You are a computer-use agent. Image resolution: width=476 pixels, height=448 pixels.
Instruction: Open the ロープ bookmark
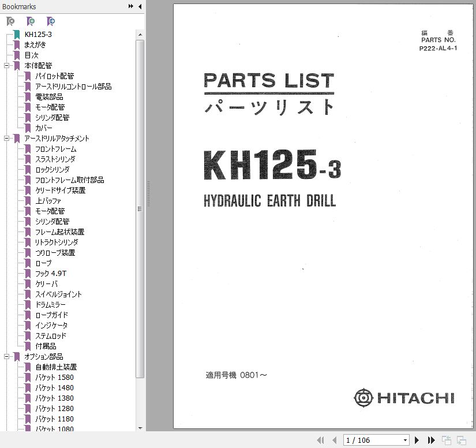tap(43, 263)
